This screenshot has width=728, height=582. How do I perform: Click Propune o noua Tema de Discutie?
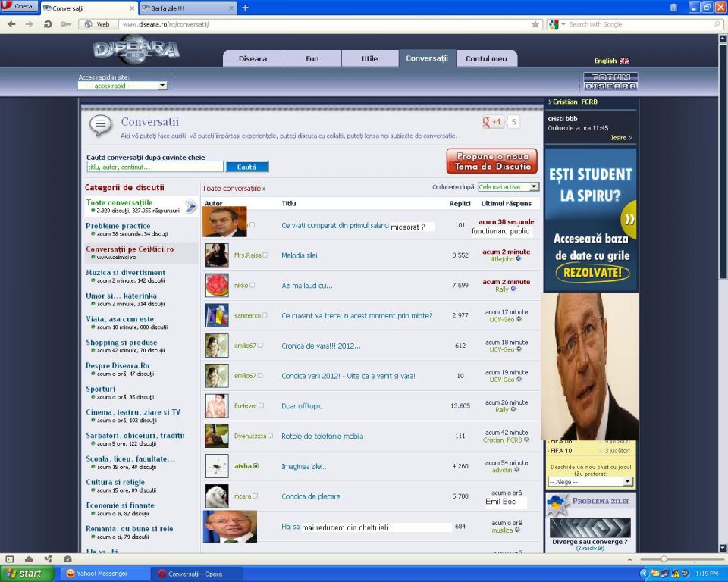tap(492, 161)
